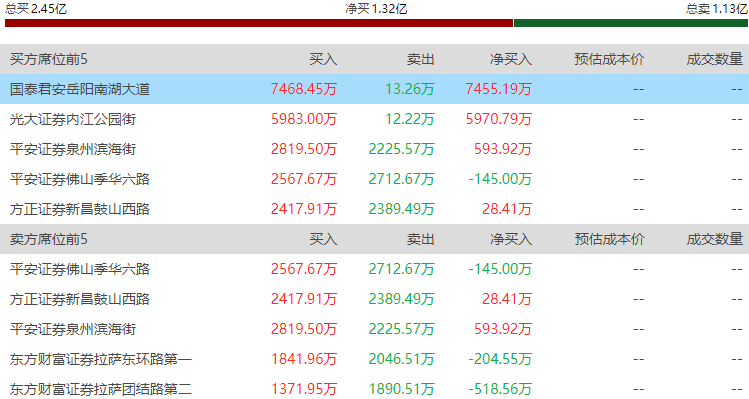Select the 国泰君安岳阳南湖大道 row
749x399 pixels.
pos(374,89)
